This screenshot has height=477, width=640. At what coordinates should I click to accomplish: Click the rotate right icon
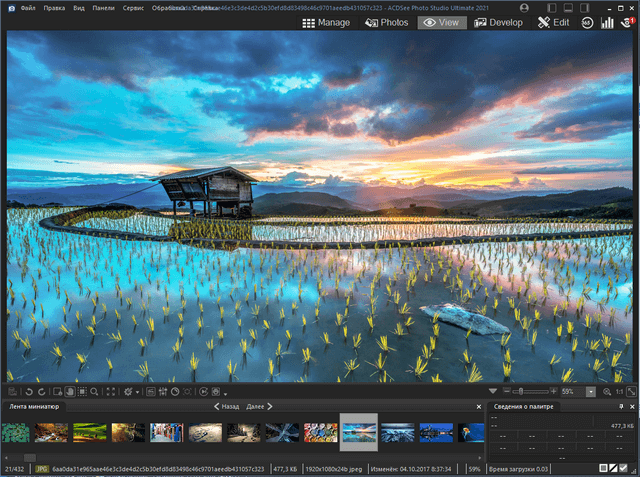41,392
